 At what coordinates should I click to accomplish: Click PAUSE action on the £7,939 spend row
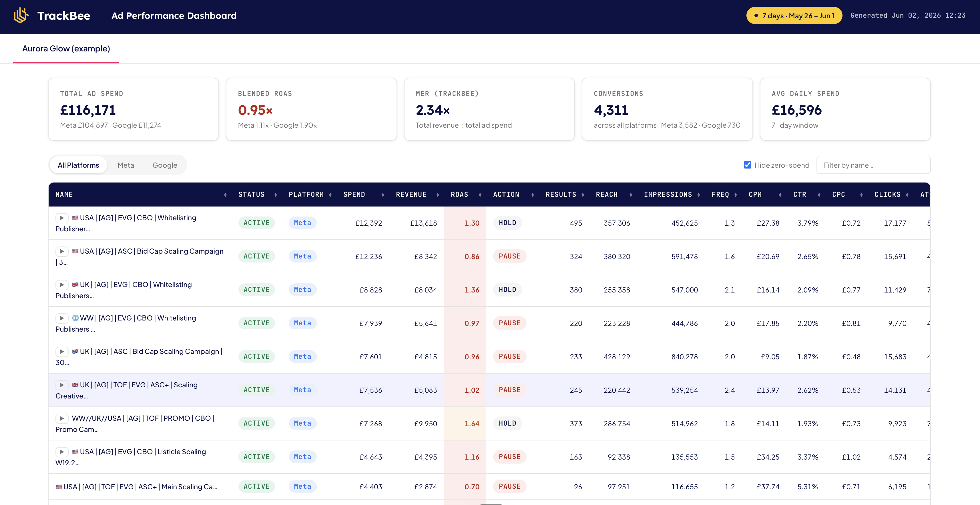[x=509, y=323]
